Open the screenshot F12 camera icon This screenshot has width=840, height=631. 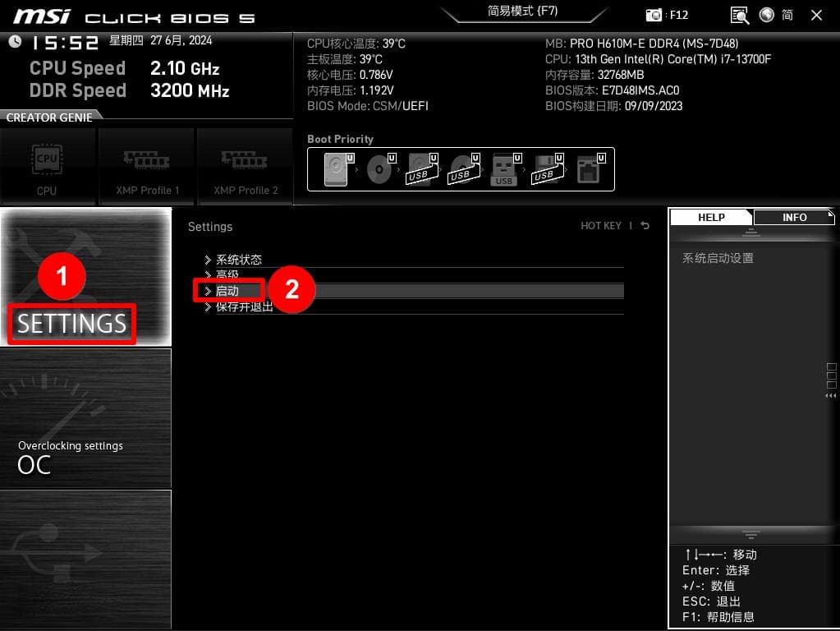click(654, 15)
